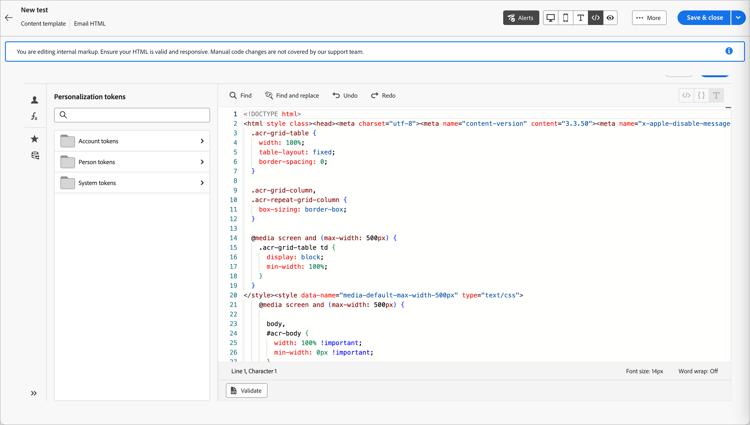Select the plain text view icon

(x=580, y=17)
